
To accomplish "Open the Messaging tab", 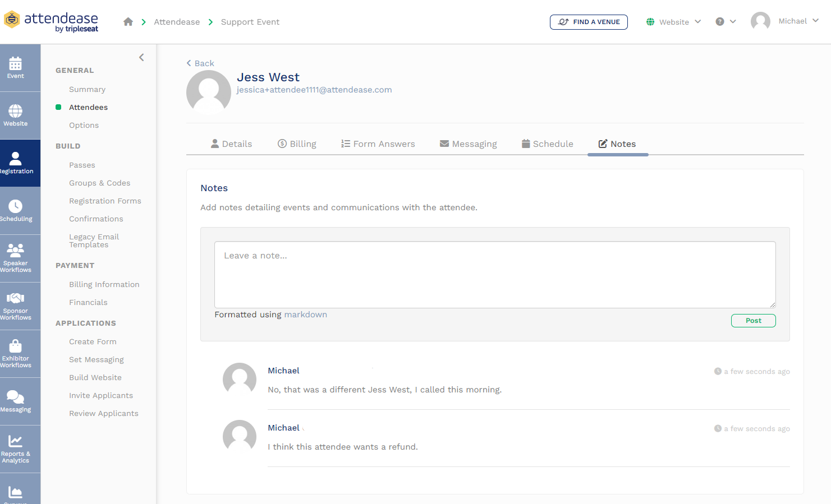I will (x=469, y=144).
